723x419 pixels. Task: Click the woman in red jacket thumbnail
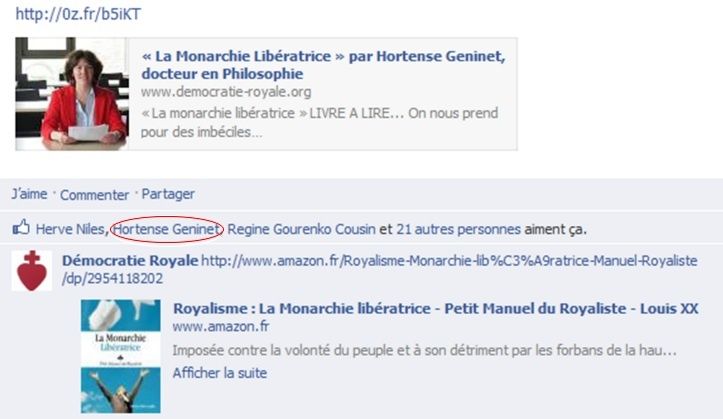pyautogui.click(x=71, y=94)
